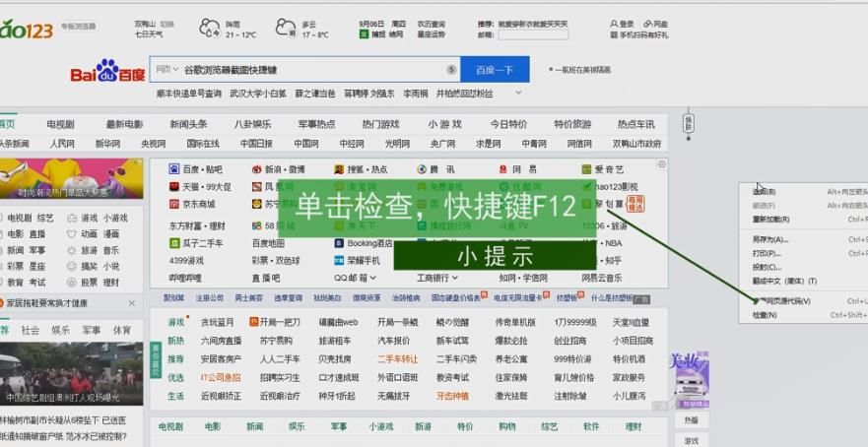
Task: Click 切换 to change city from 双鸭山
Action: coord(167,25)
